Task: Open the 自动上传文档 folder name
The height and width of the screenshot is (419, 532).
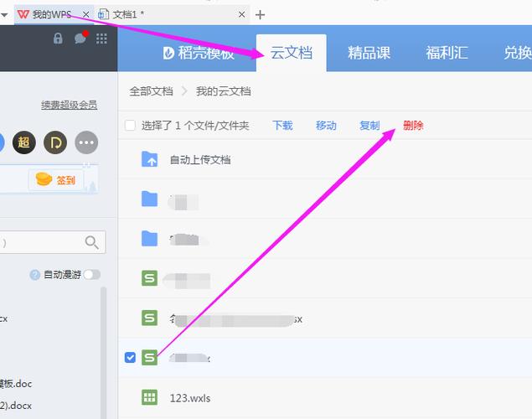Action: click(x=200, y=159)
